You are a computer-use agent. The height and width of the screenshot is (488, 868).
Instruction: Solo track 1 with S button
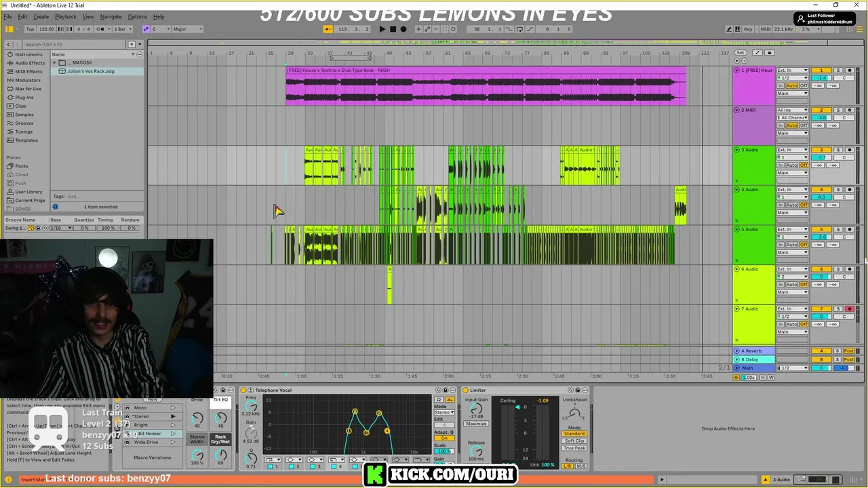(x=838, y=70)
